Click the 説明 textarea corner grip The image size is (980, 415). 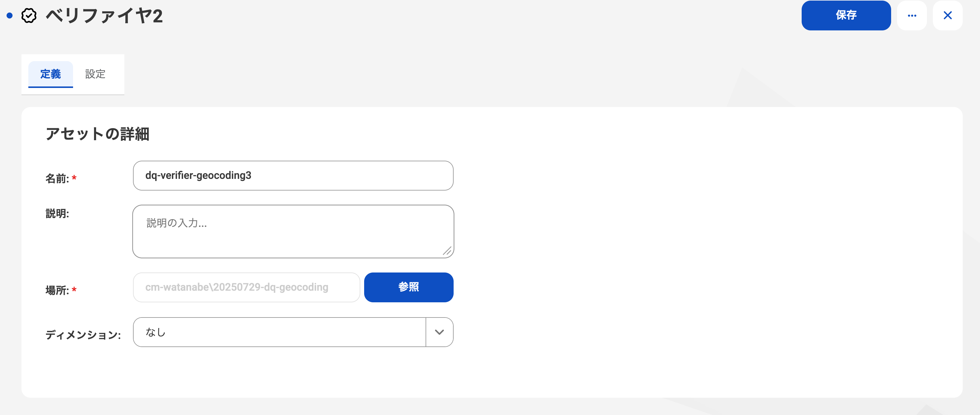click(x=447, y=251)
